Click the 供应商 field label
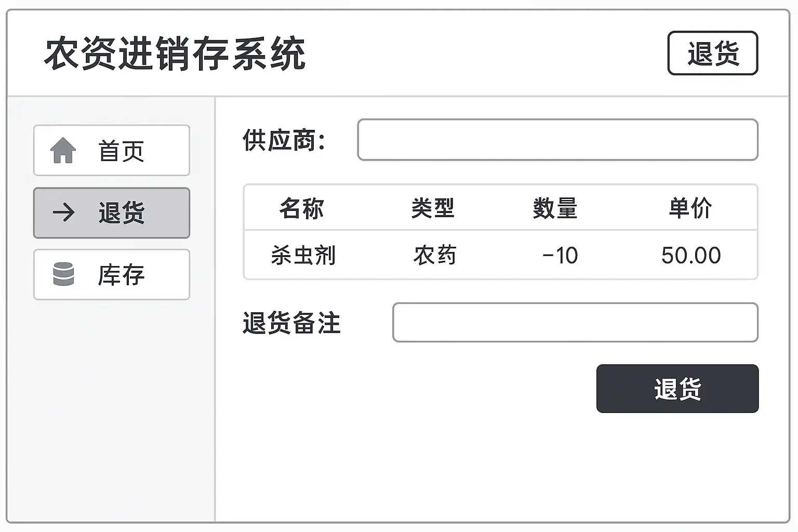Image resolution: width=798 pixels, height=532 pixels. (284, 140)
